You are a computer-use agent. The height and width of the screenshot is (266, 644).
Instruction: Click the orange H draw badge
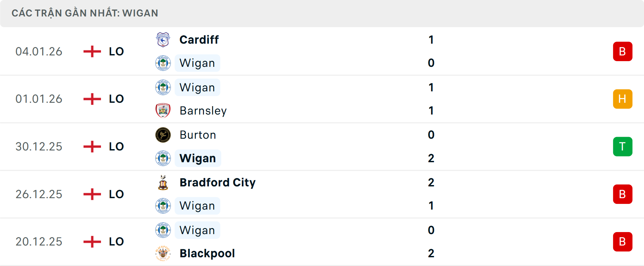click(x=623, y=99)
